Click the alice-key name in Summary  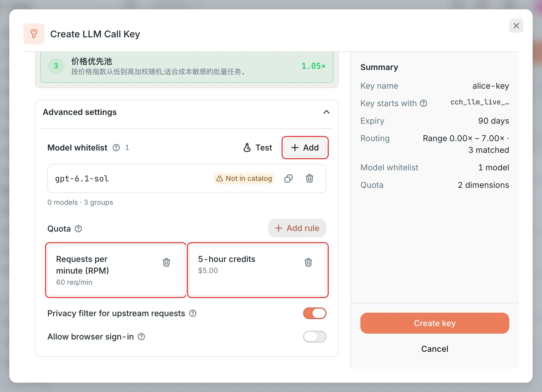(x=491, y=86)
